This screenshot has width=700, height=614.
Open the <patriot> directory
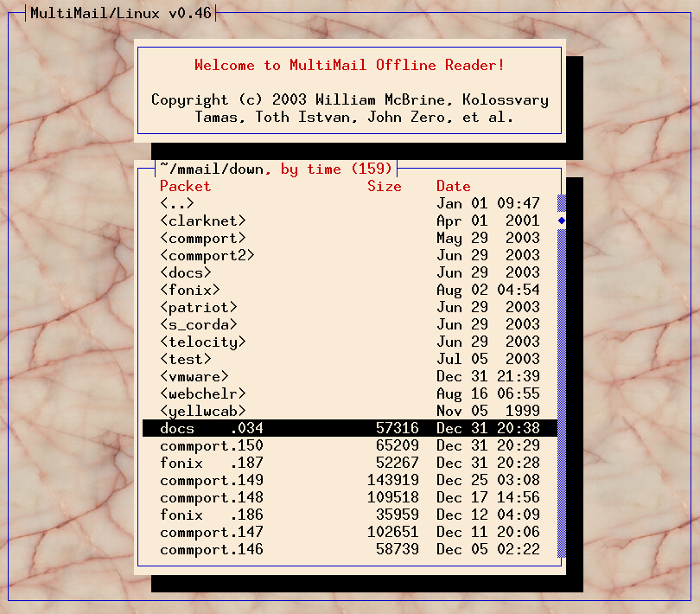(x=199, y=307)
